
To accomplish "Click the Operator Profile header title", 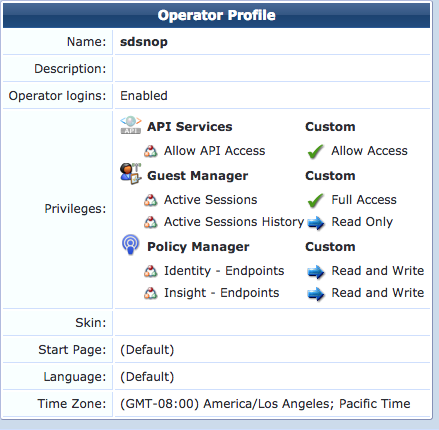I will click(x=217, y=15).
